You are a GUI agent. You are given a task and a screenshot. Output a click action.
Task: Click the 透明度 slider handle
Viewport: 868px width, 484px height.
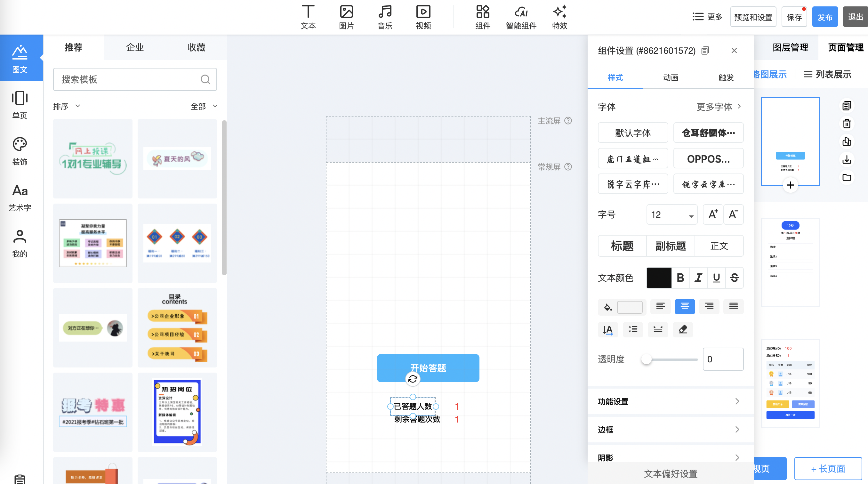[x=646, y=359]
